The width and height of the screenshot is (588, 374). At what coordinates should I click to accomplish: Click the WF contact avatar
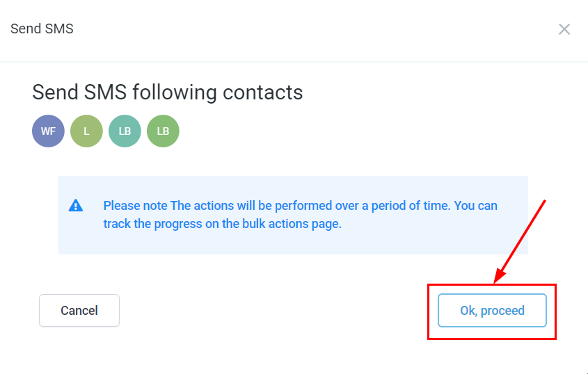pyautogui.click(x=48, y=131)
